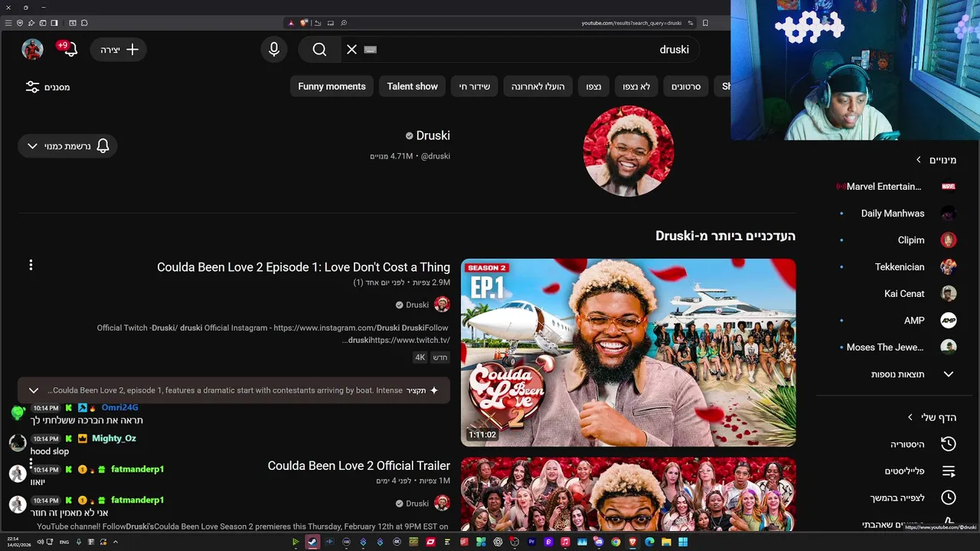Select the סרטונים filter chip
This screenshot has height=551, width=980.
(686, 86)
